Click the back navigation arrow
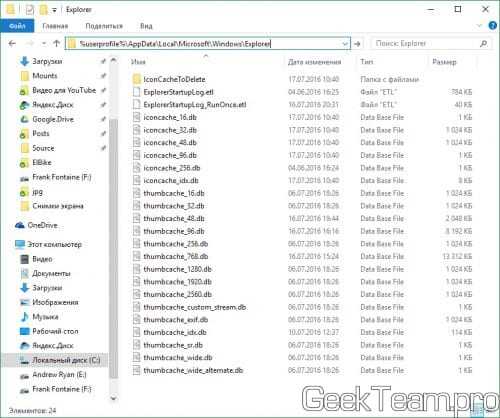Viewport: 500px width, 418px height. point(12,44)
